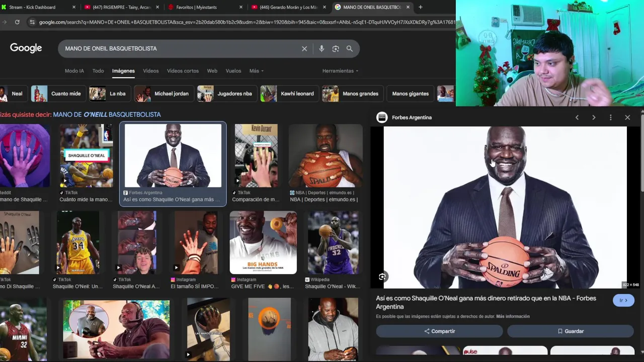The width and height of the screenshot is (644, 362).
Task: Select the Imágenes tab
Action: 123,71
